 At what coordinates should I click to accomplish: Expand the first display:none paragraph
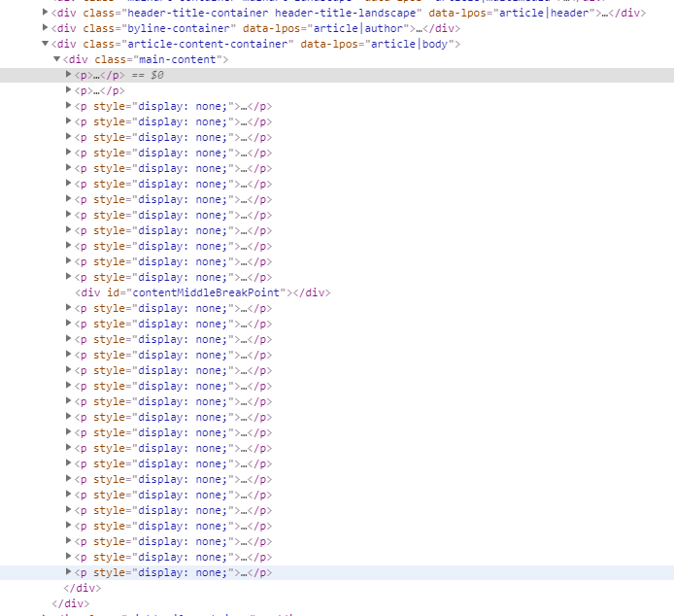(x=69, y=106)
